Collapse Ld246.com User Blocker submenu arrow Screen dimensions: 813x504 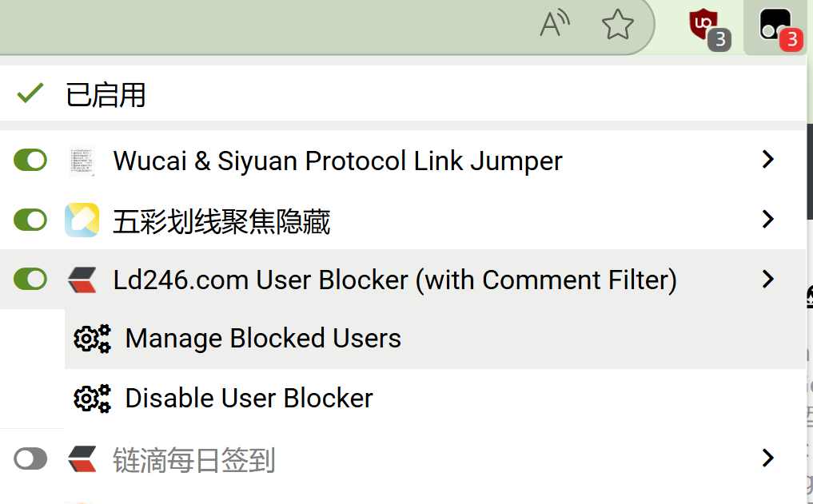point(768,279)
